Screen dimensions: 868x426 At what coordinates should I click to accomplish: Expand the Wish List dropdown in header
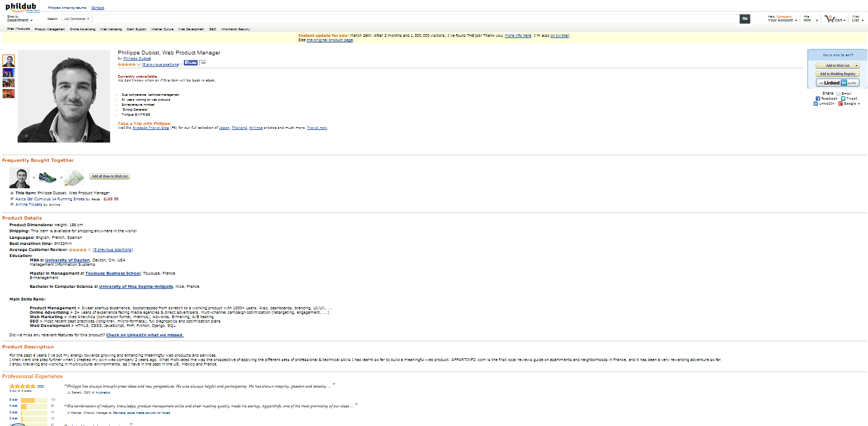858,19
